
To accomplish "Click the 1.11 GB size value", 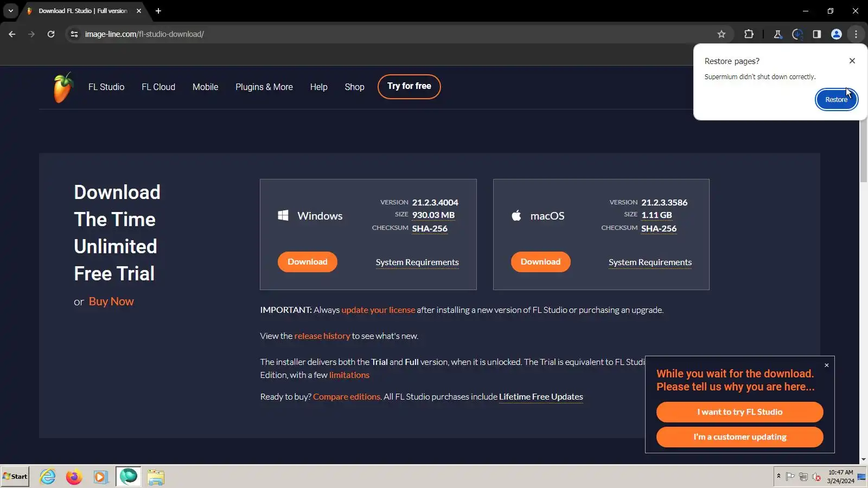I will coord(656,215).
